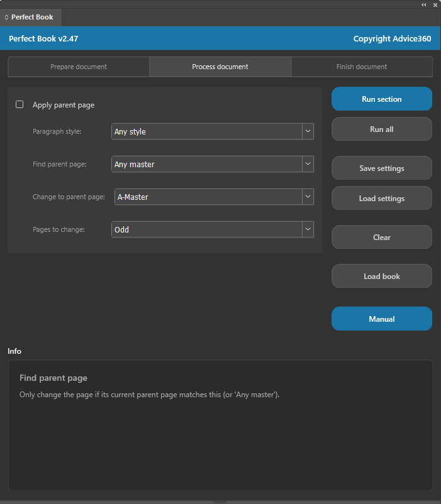
Task: Open the Pages to change dropdown
Action: coord(212,229)
